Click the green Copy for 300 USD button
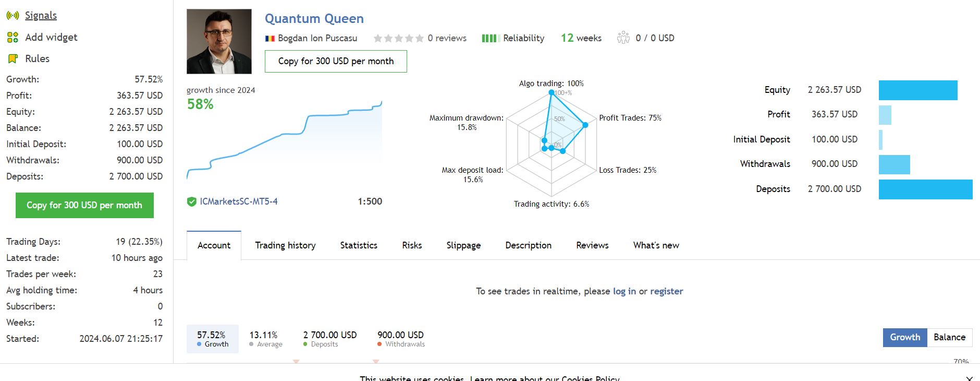980x381 pixels. coord(84,205)
